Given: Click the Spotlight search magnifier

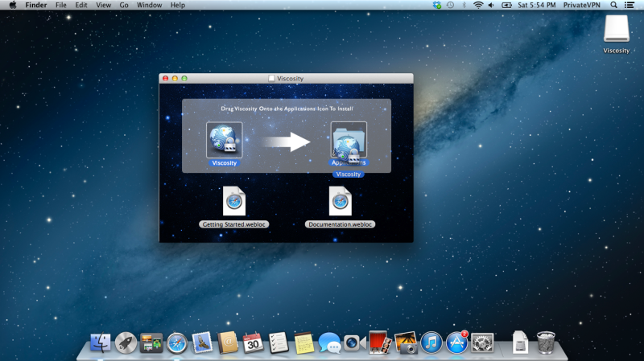Looking at the screenshot, I should point(614,5).
